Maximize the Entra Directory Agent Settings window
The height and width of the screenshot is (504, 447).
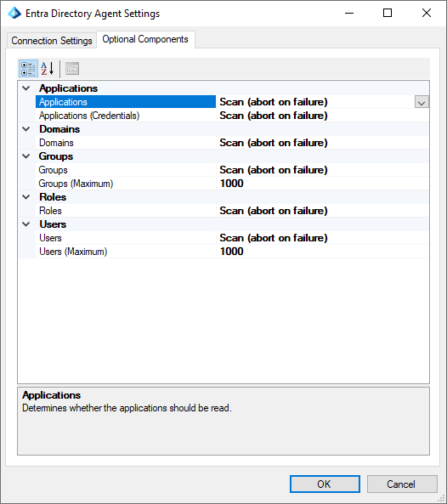[388, 14]
